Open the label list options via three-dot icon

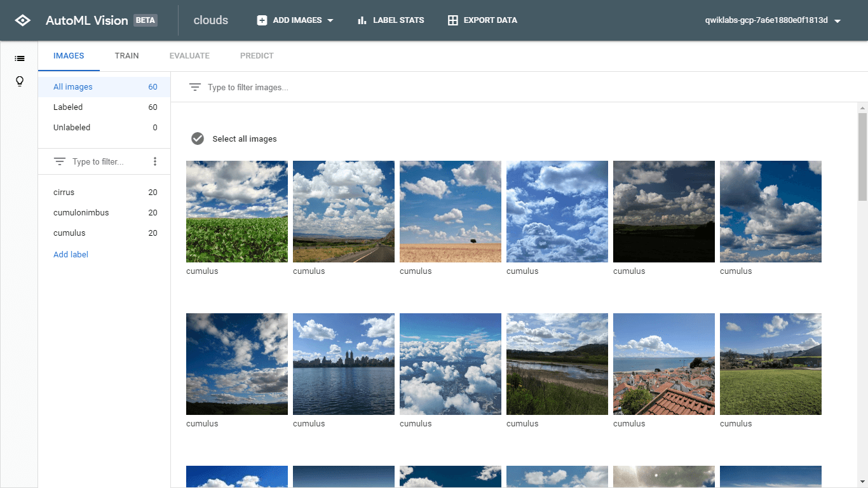point(155,161)
